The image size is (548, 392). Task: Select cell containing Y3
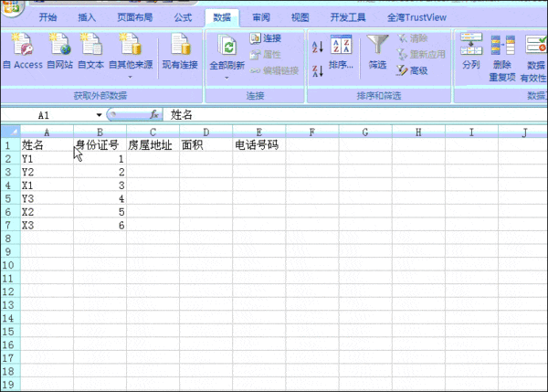tap(47, 198)
